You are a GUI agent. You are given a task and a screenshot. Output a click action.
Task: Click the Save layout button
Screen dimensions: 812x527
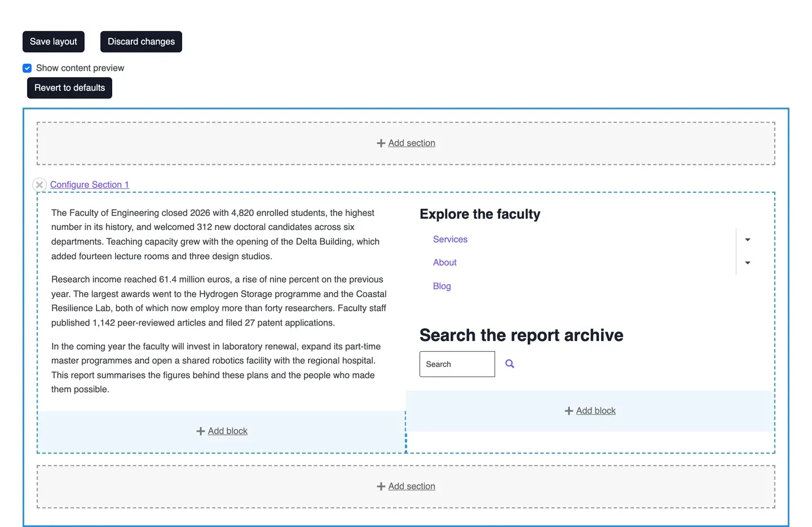(x=54, y=42)
